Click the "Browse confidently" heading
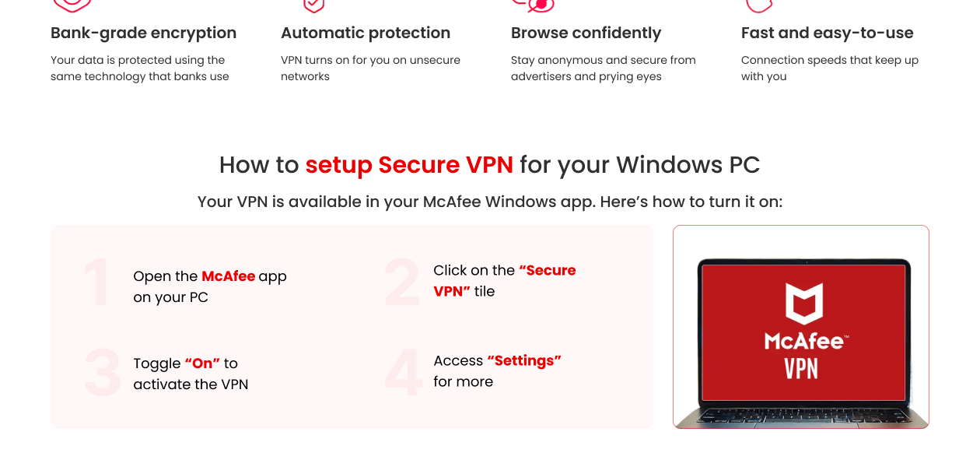980x467 pixels. [x=586, y=33]
